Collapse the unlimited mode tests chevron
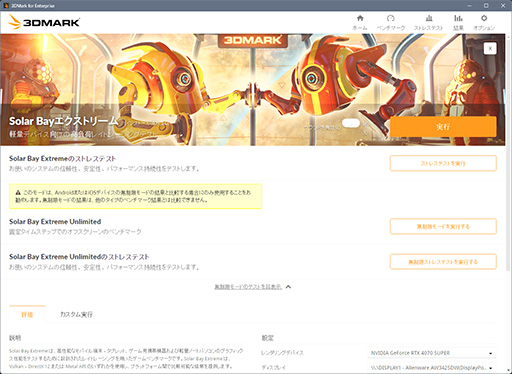 click(x=288, y=287)
